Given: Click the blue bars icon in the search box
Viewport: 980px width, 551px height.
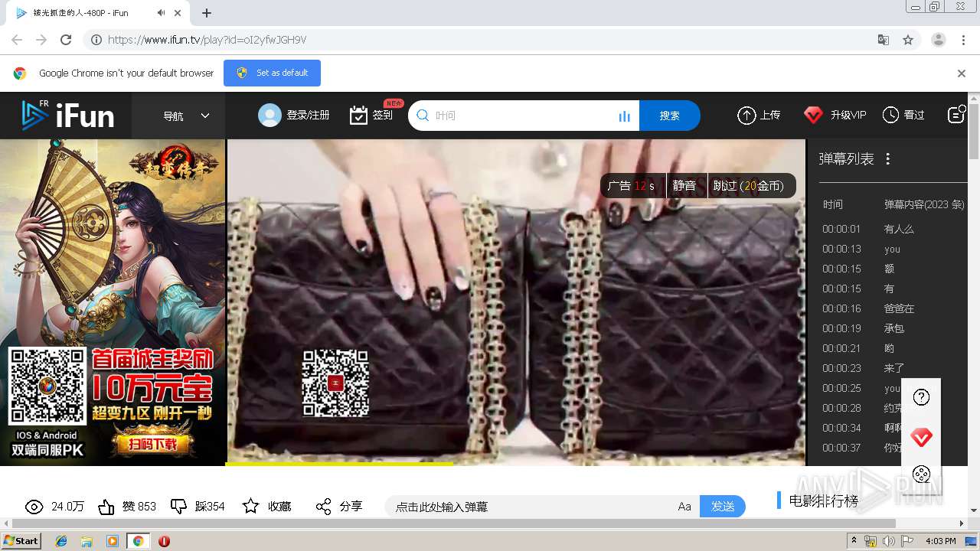Looking at the screenshot, I should pyautogui.click(x=624, y=116).
